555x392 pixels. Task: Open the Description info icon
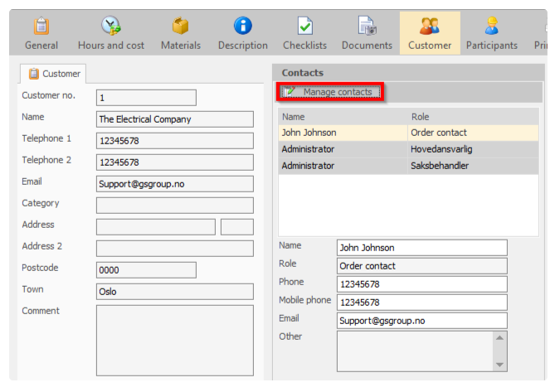pos(243,26)
